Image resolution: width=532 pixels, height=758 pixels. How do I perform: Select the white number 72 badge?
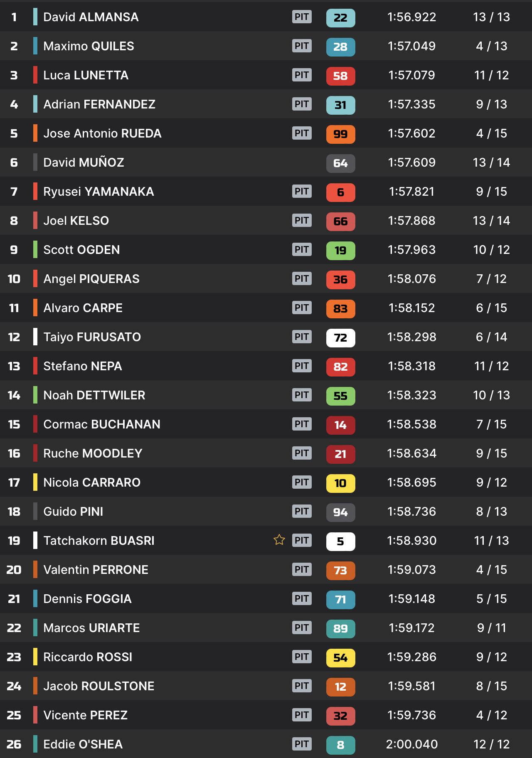coord(340,338)
